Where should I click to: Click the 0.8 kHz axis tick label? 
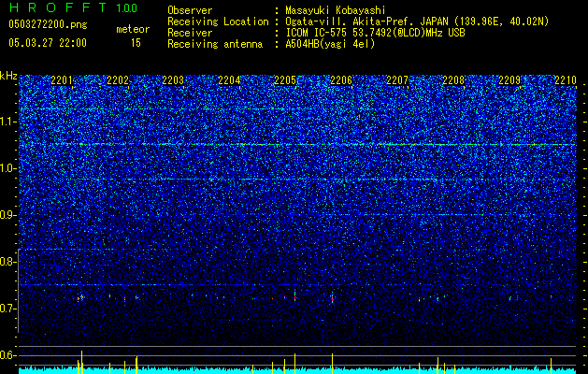(x=8, y=262)
